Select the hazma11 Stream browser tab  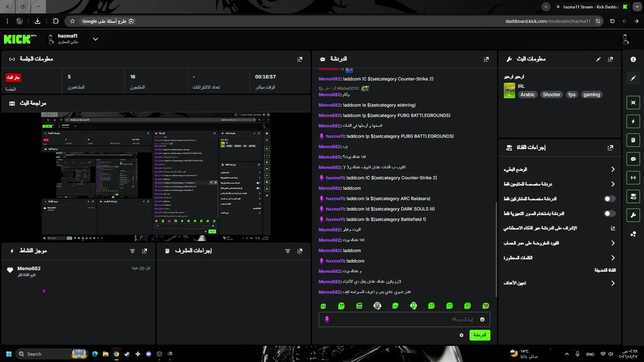[592, 7]
